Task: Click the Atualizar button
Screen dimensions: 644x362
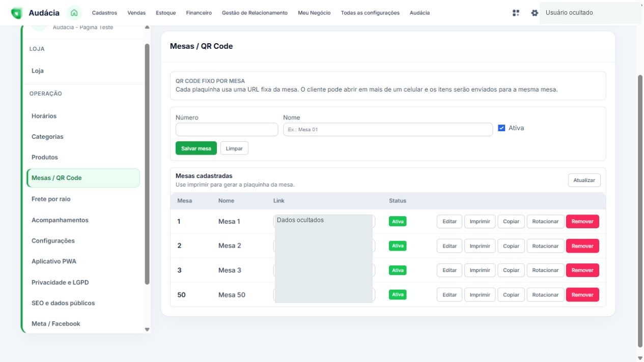Action: (x=584, y=180)
